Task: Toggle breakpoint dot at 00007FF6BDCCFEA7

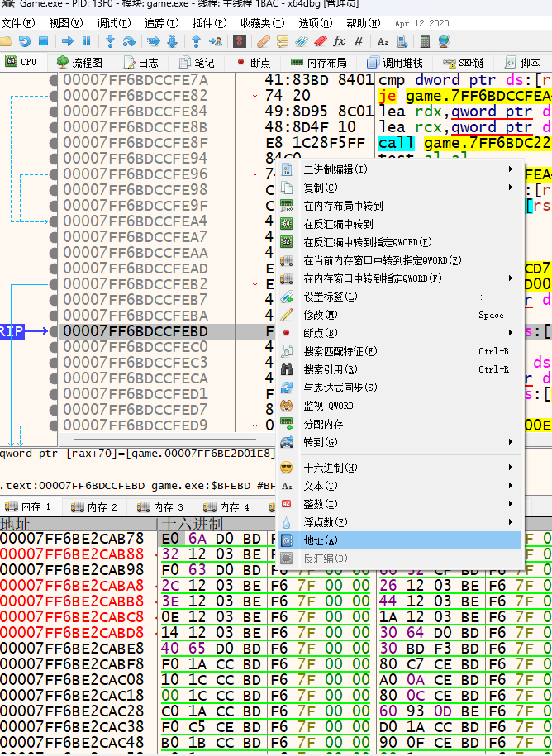Action: (54, 237)
